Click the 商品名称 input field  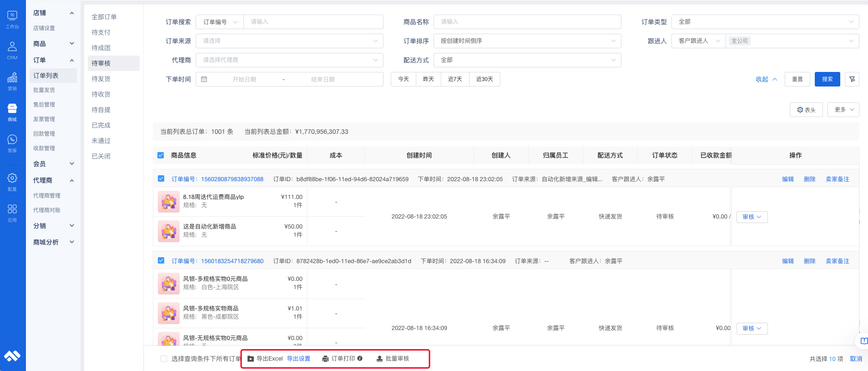527,22
